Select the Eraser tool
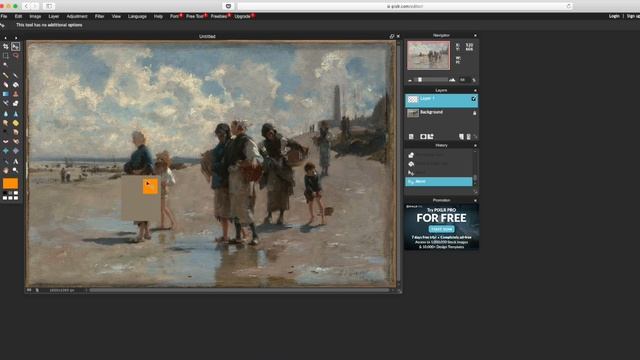This screenshot has height=360, width=640. tap(5, 85)
